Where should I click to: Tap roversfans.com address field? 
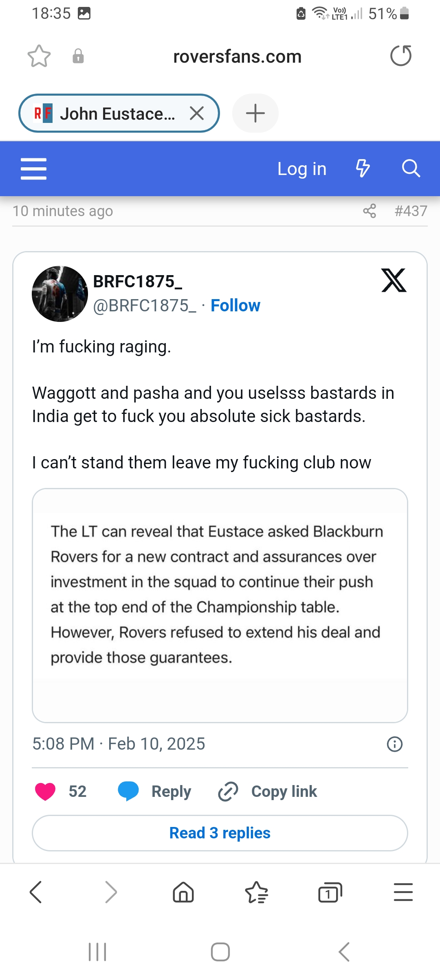click(x=237, y=57)
